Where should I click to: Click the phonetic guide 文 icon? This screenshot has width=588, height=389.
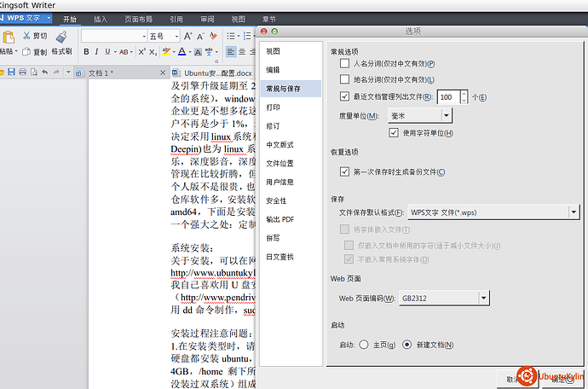click(x=209, y=52)
